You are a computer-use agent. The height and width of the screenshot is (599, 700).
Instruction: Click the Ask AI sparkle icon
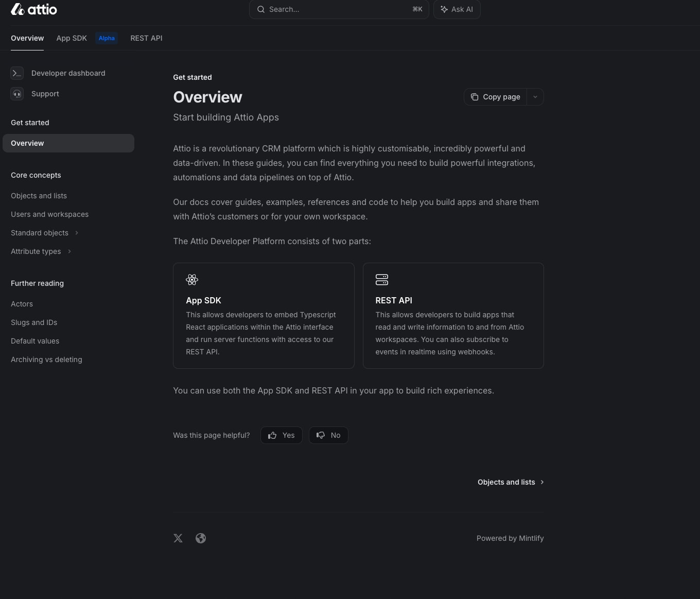444,9
